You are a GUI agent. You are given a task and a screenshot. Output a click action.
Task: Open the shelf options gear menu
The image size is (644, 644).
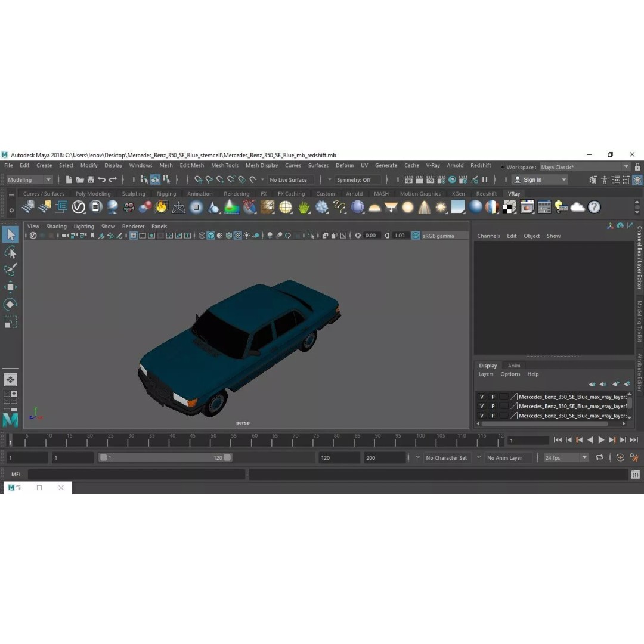click(11, 210)
